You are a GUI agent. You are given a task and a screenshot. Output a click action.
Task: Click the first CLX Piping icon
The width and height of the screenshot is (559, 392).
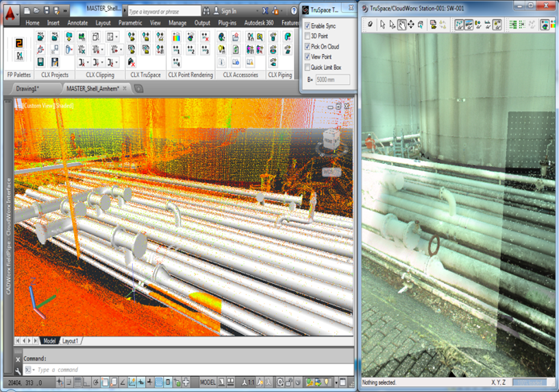point(273,36)
